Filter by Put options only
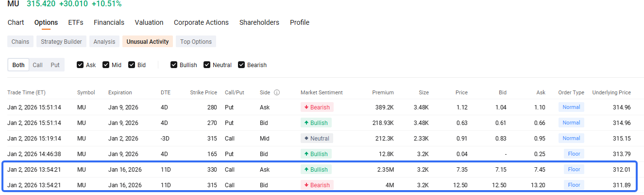 [x=55, y=65]
